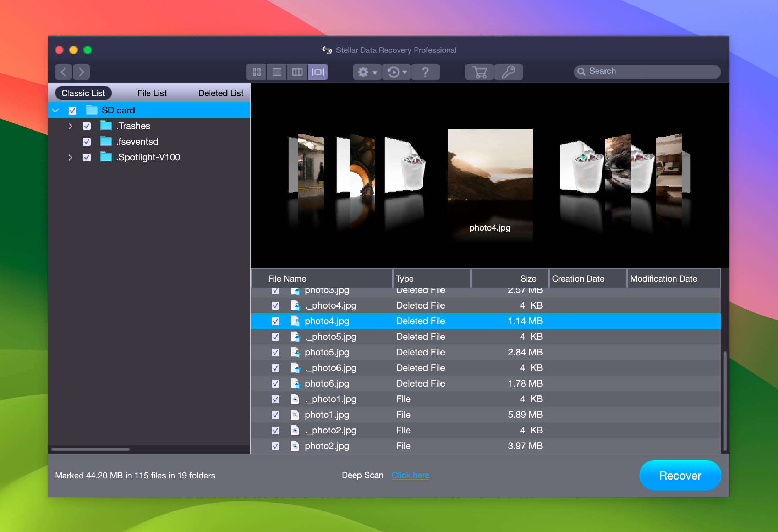Click the photo1.jpg file icon
Screen dimensions: 778x532
(x=295, y=415)
